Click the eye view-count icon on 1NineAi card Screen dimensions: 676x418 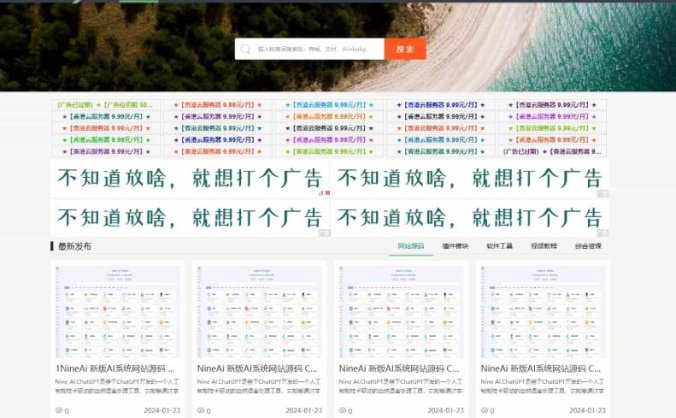(x=59, y=410)
